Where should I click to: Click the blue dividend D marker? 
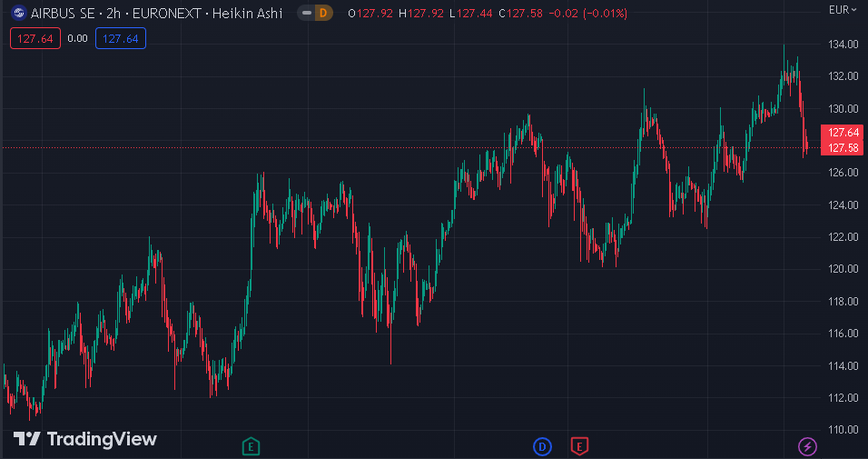tap(542, 445)
